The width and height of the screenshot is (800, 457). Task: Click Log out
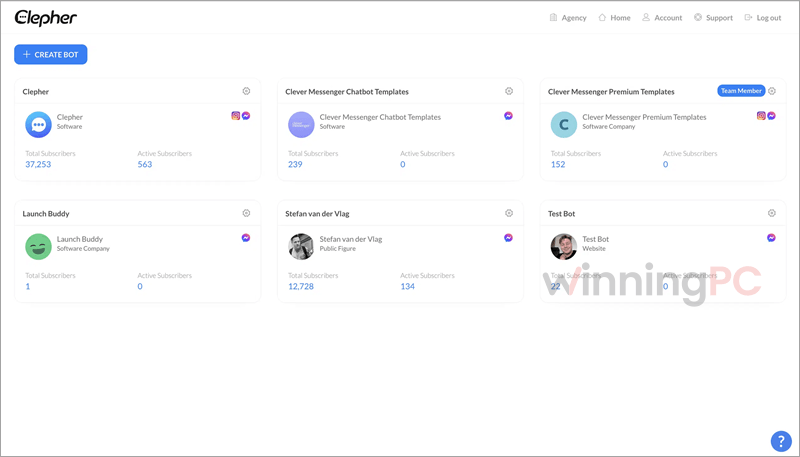pyautogui.click(x=763, y=18)
